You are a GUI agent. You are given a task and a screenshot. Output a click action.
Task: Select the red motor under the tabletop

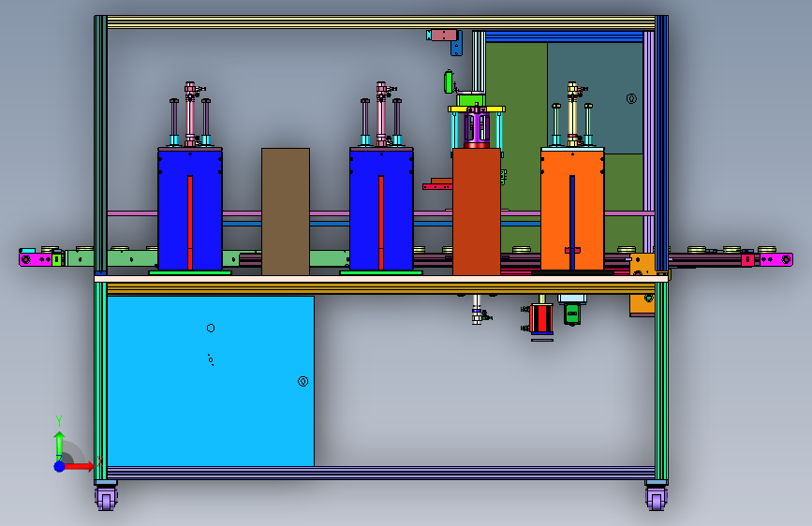[x=541, y=318]
